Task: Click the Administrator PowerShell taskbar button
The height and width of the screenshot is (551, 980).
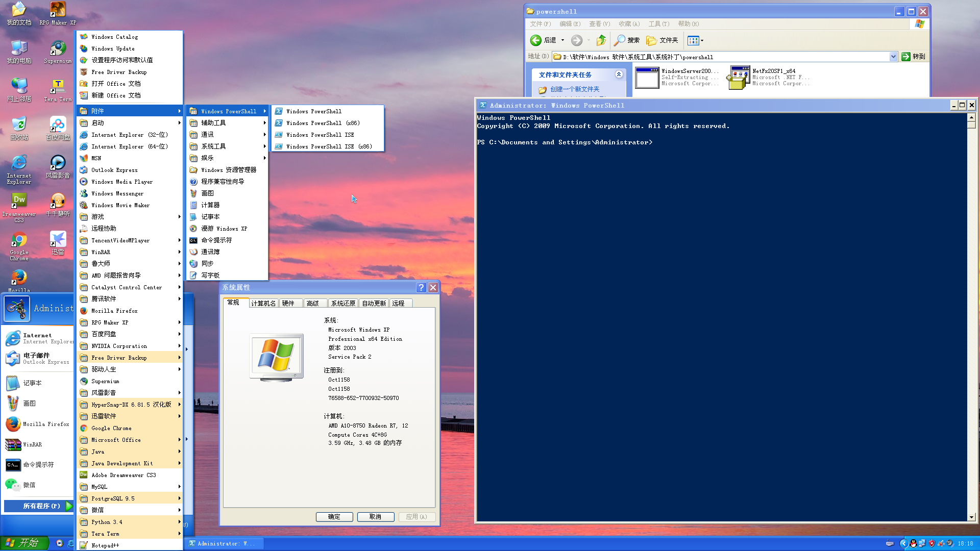Action: pyautogui.click(x=224, y=544)
